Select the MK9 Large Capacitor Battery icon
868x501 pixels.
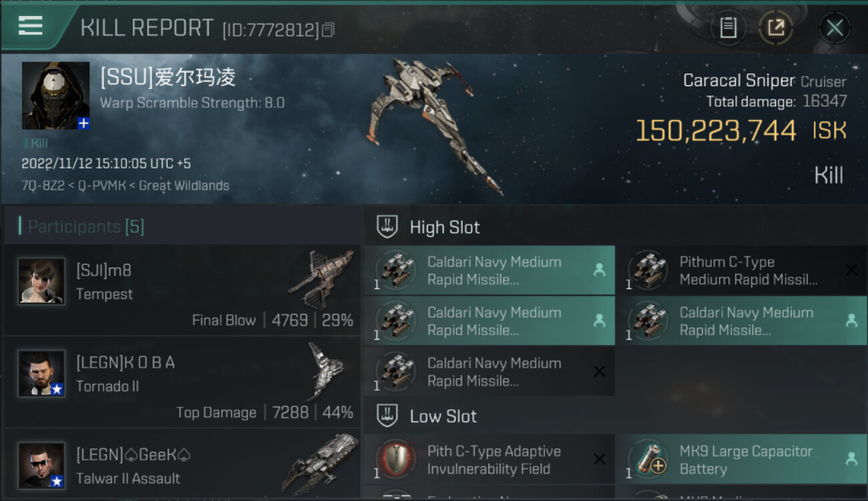coord(648,460)
